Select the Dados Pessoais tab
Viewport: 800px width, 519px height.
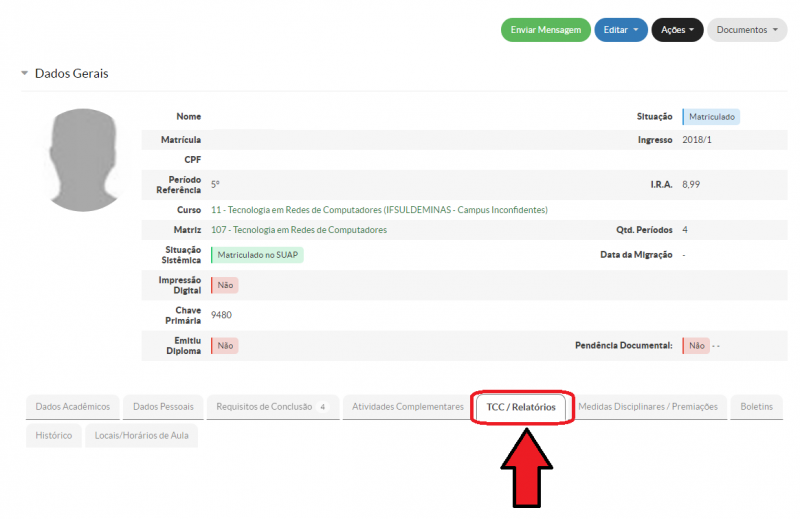point(163,407)
